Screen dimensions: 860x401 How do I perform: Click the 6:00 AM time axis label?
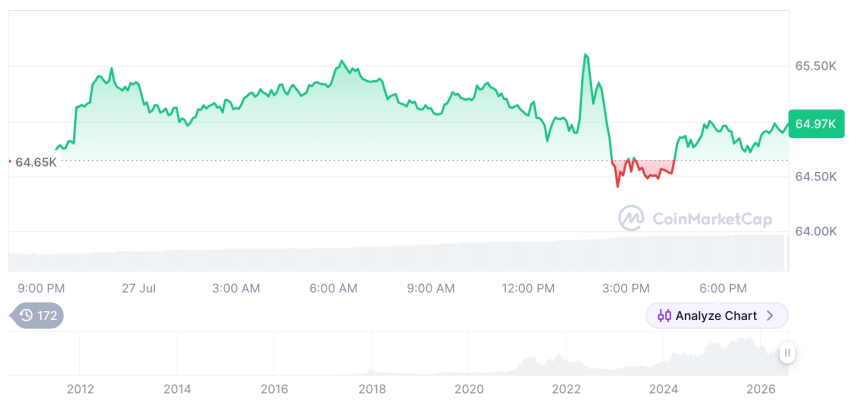point(333,288)
